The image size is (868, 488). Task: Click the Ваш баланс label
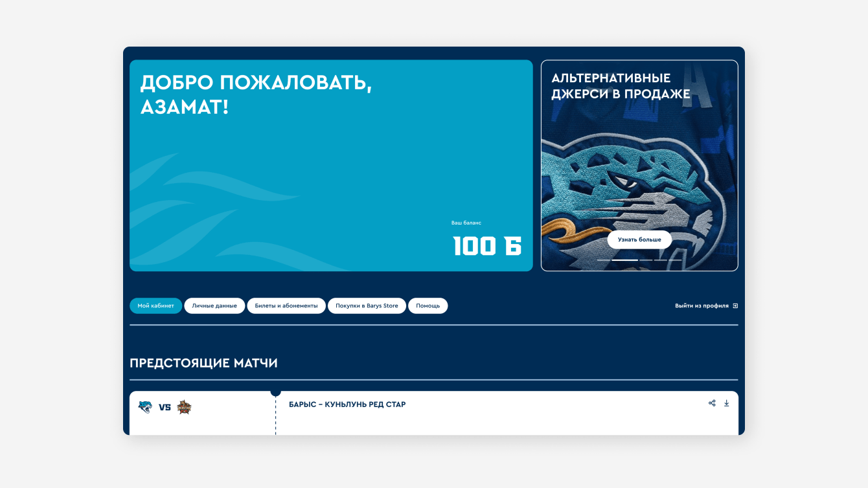(466, 223)
